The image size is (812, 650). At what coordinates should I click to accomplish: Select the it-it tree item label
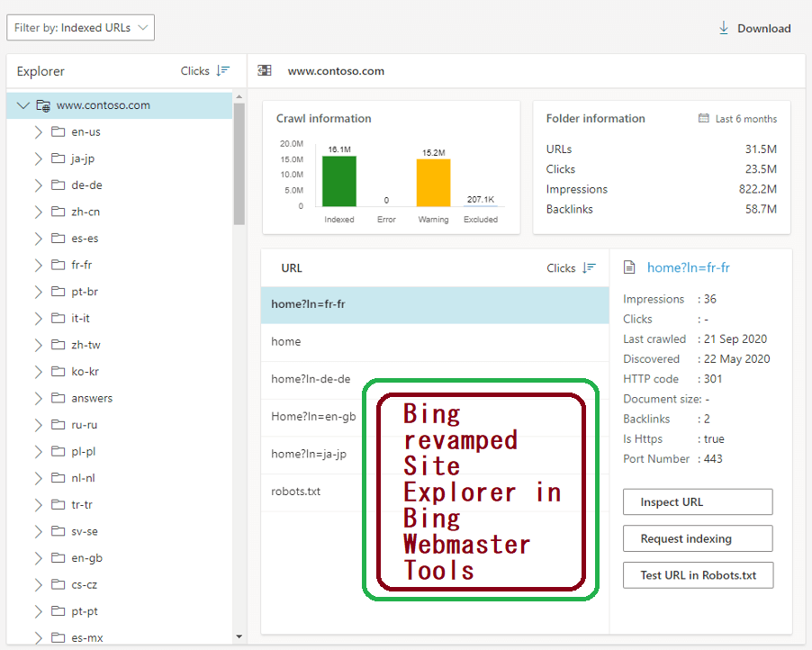pyautogui.click(x=80, y=318)
